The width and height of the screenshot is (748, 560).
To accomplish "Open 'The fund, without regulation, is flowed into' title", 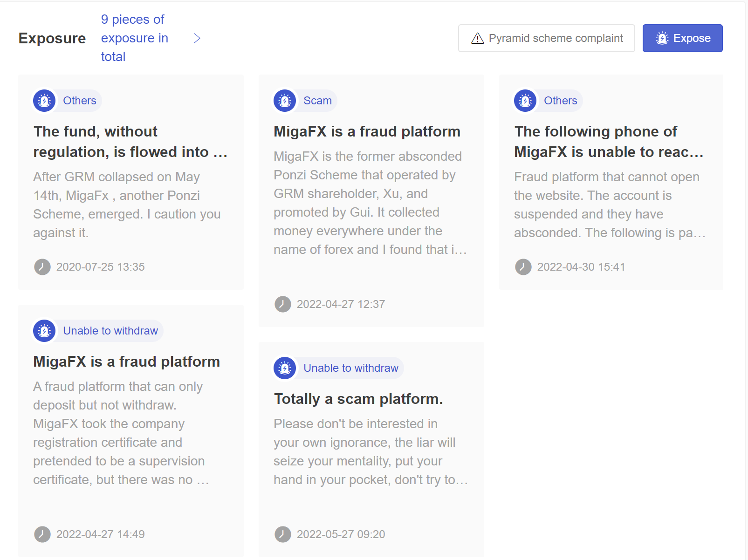I will coord(130,142).
